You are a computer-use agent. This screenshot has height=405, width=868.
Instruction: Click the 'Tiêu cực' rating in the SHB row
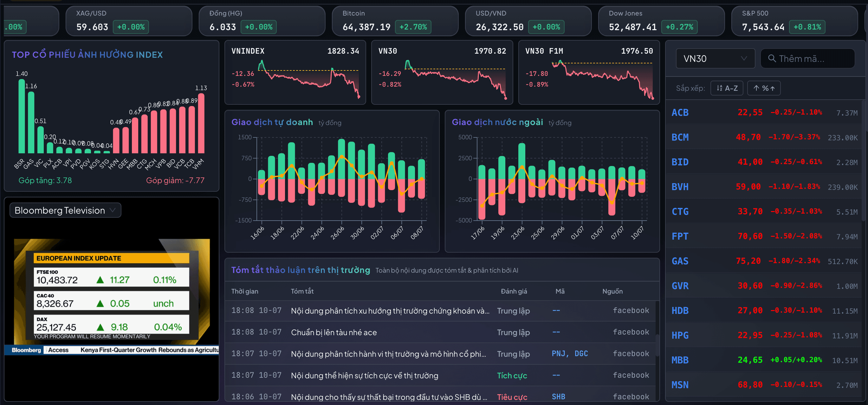[x=512, y=397]
